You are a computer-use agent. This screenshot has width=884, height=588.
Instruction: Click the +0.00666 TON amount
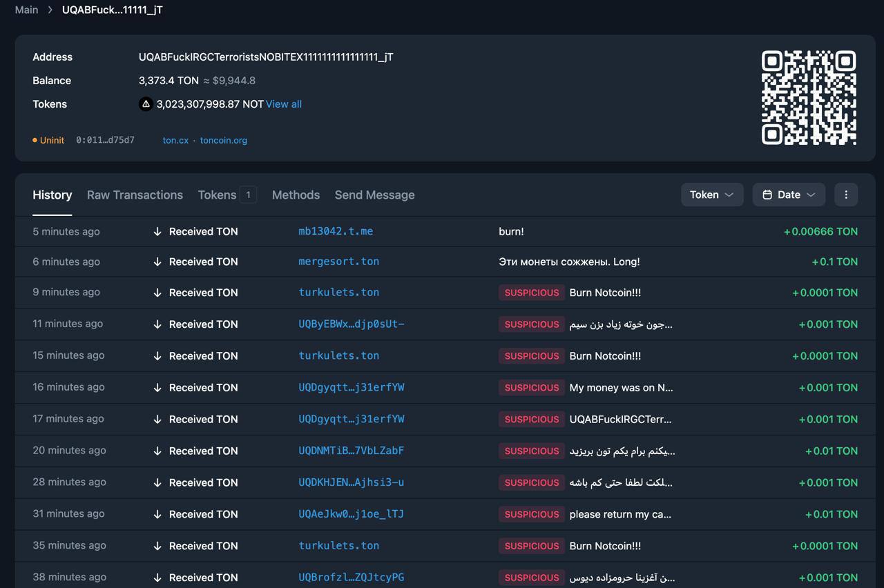point(820,232)
